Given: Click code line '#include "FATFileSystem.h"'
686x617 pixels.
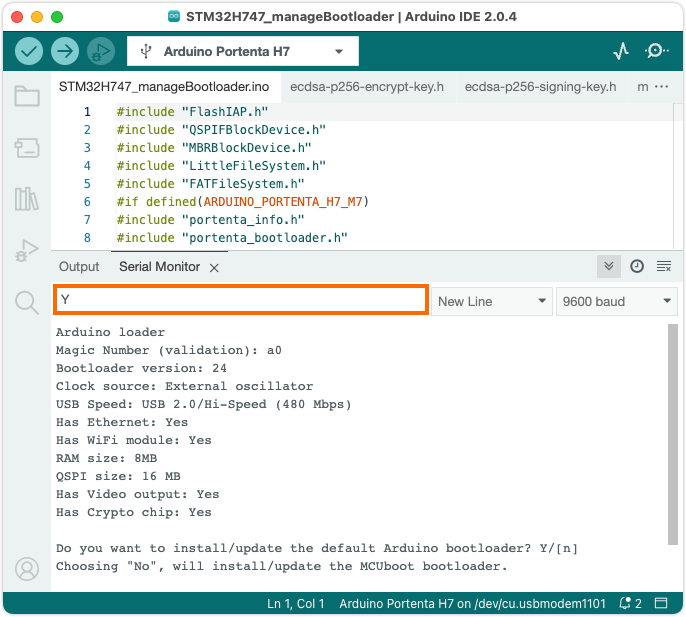Looking at the screenshot, I should pyautogui.click(x=210, y=184).
